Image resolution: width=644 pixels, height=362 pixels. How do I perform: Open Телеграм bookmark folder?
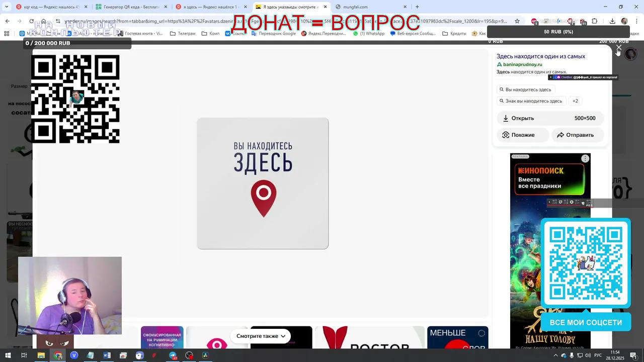183,34
